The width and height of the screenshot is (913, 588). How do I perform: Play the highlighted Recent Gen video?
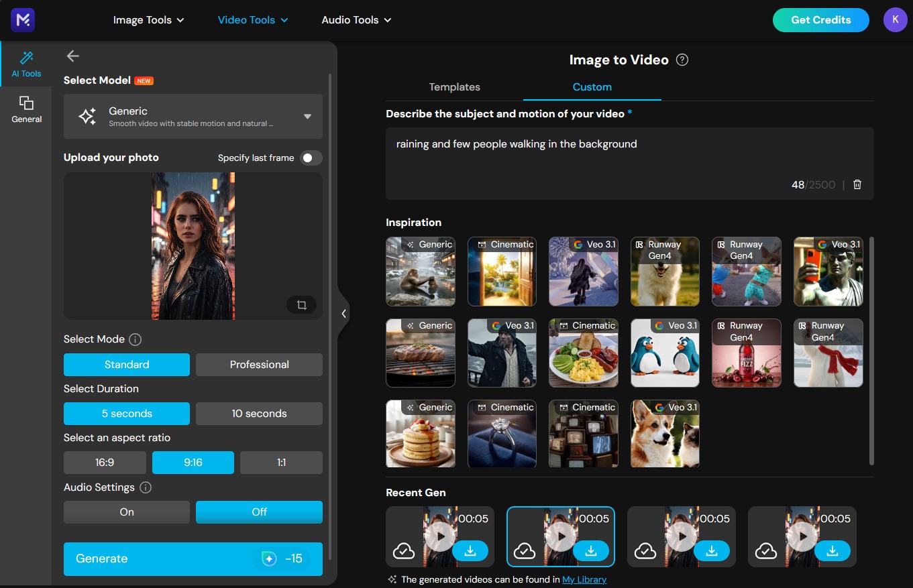coord(561,536)
